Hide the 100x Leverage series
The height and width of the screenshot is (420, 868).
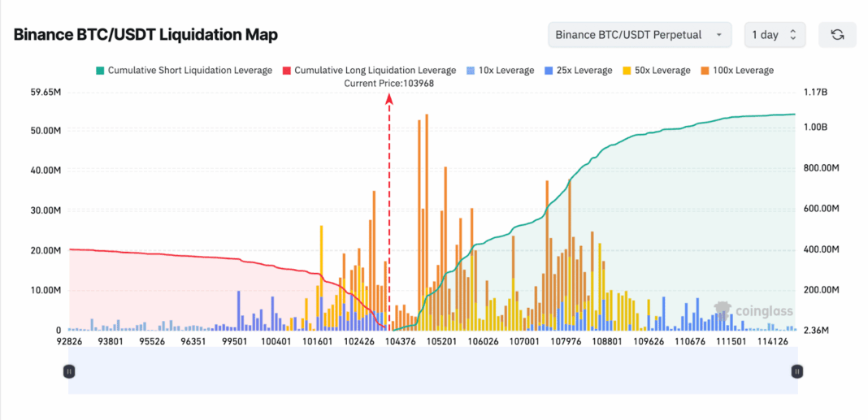[x=740, y=71]
